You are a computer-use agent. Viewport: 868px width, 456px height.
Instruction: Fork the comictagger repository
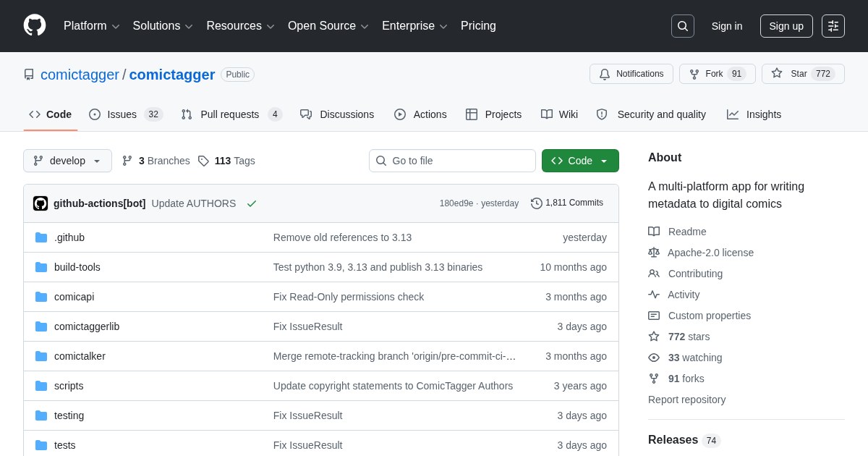coord(718,74)
